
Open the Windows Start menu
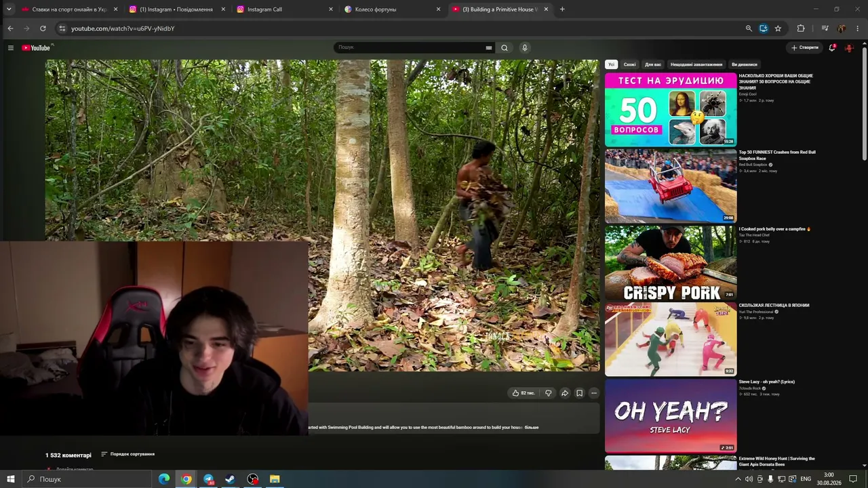tap(11, 479)
